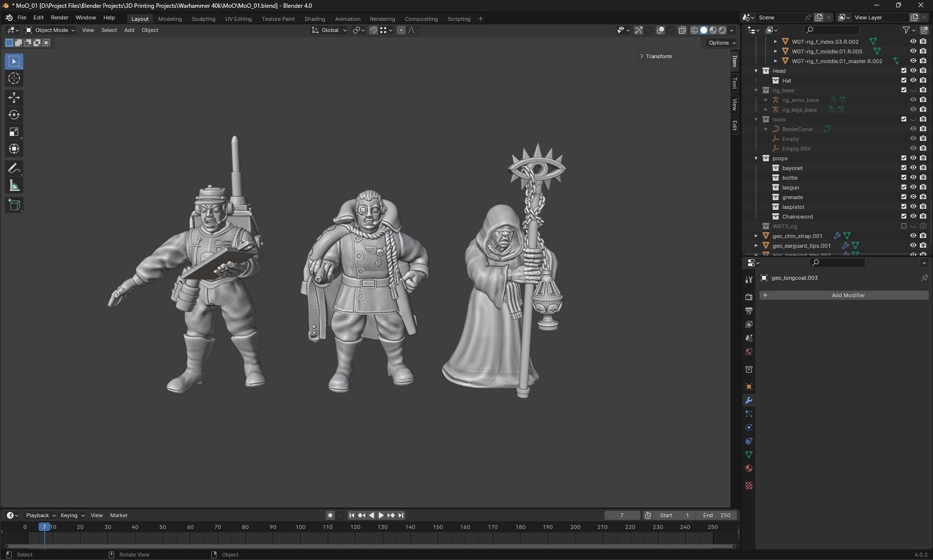933x560 pixels.
Task: Jump to the start frame
Action: (352, 515)
